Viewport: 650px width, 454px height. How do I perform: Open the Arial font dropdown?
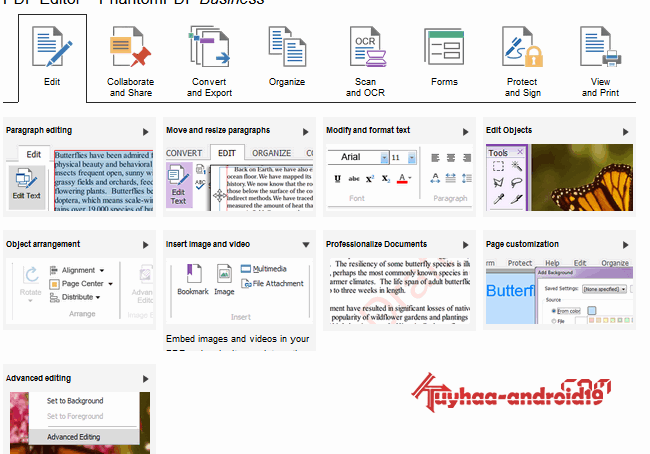click(384, 158)
